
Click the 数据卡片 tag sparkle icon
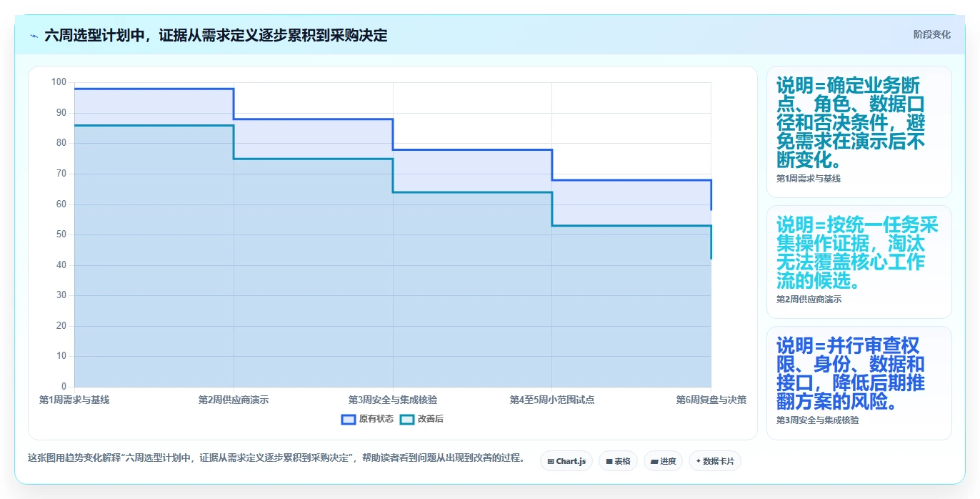698,461
